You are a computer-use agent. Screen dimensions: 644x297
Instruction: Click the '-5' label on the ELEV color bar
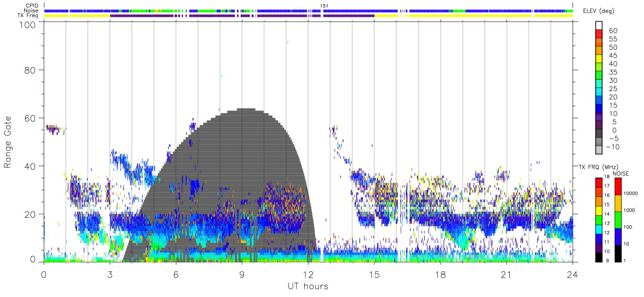pos(614,138)
